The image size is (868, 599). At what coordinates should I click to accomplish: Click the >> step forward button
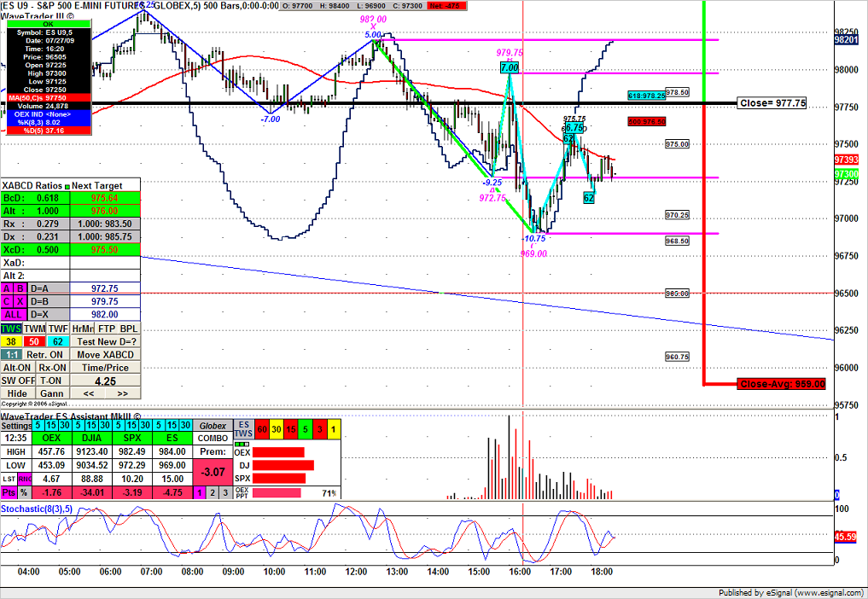coord(123,393)
